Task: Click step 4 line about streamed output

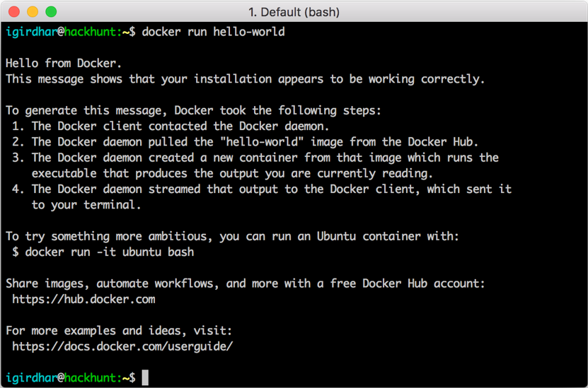Action: 262,189
